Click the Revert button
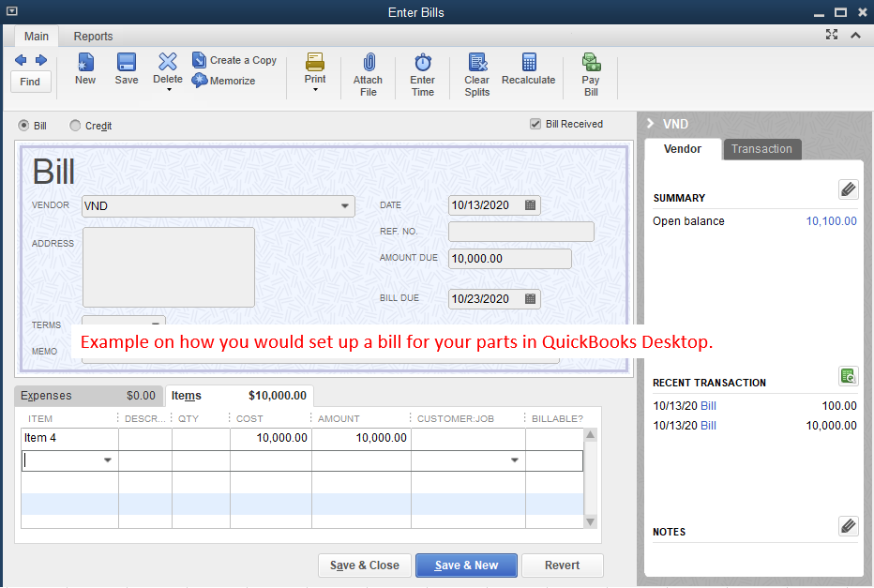874x588 pixels. click(563, 565)
